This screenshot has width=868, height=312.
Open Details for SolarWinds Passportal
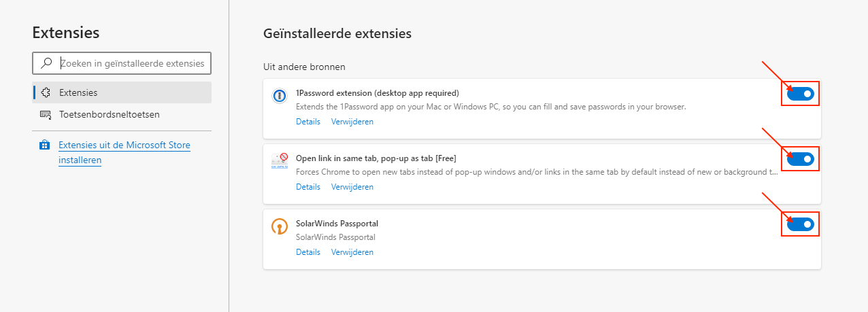(307, 252)
